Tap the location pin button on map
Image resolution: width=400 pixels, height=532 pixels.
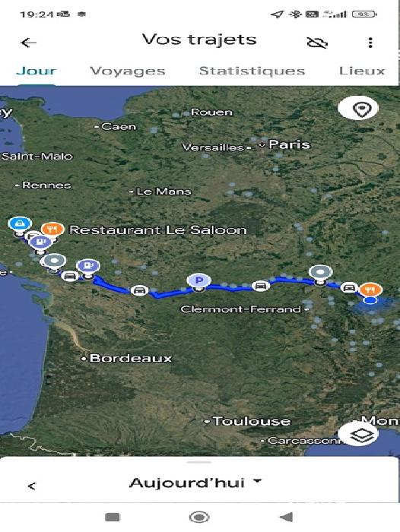coord(358,109)
